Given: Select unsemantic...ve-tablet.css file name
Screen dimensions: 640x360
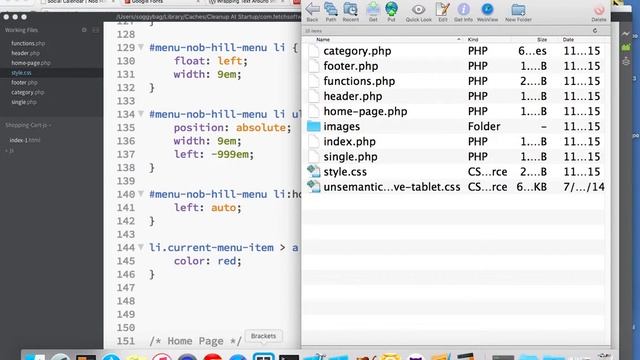Looking at the screenshot, I should (x=392, y=187).
